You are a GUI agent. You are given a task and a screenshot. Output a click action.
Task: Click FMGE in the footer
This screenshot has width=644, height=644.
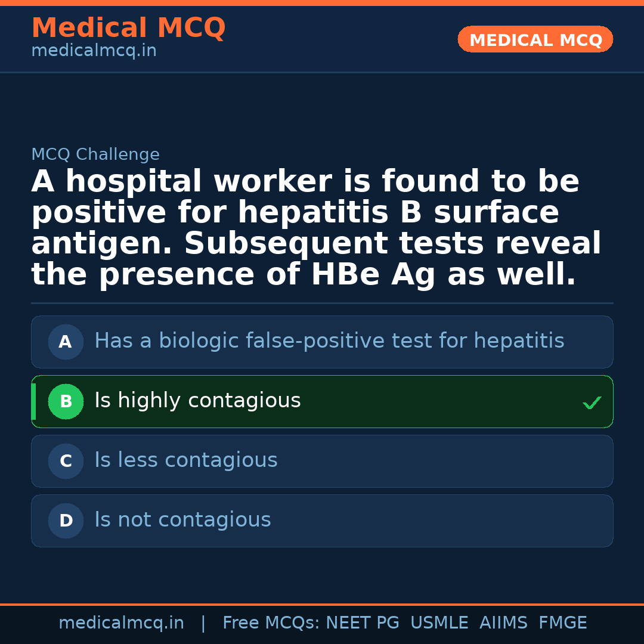click(x=562, y=623)
